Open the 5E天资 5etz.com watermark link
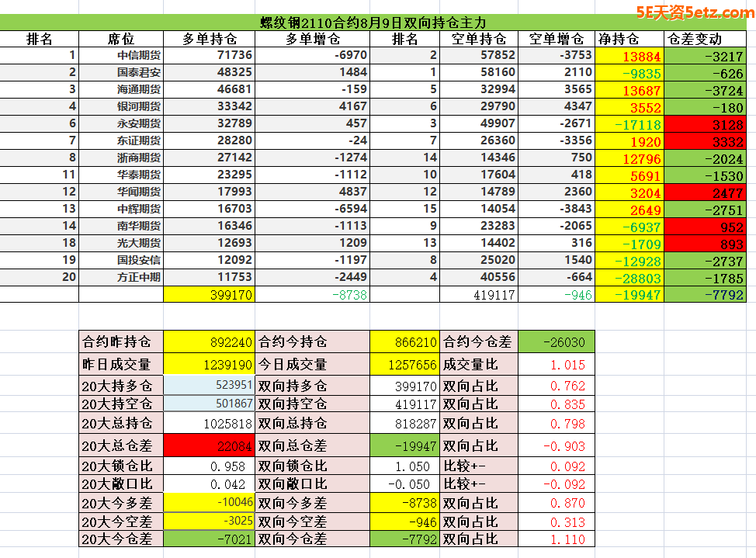 (694, 12)
